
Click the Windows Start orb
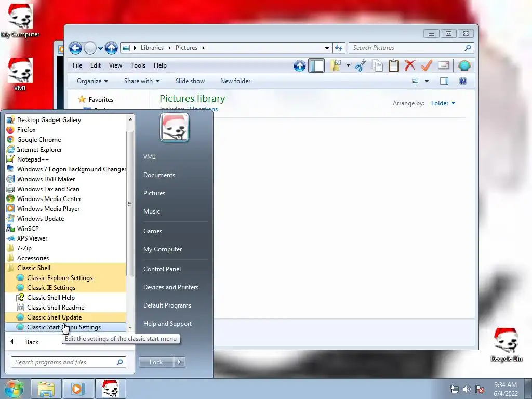pos(14,389)
